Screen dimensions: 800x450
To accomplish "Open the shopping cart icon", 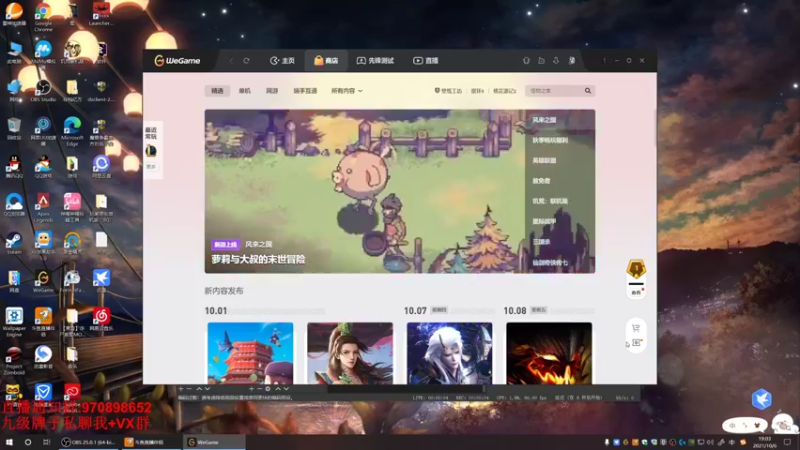I will (636, 328).
